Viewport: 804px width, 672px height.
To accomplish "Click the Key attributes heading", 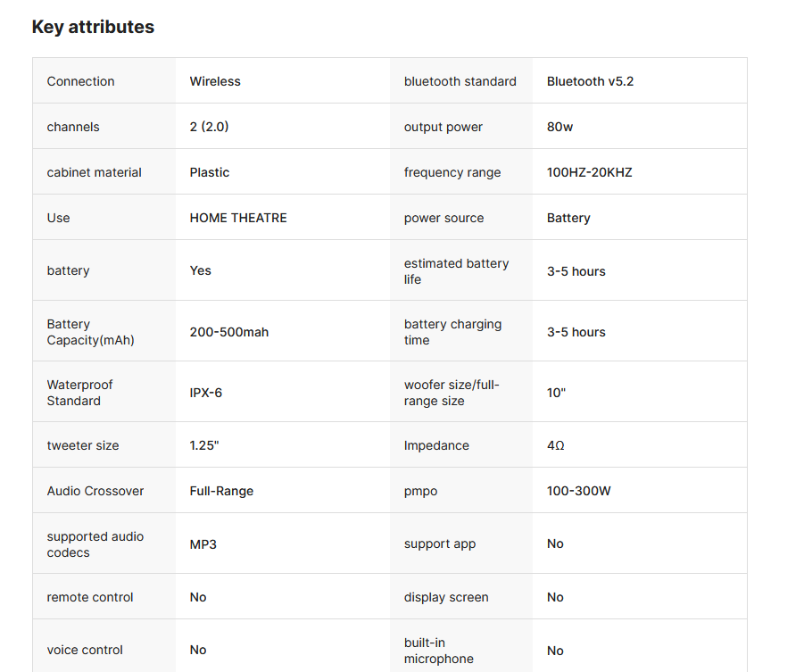I will [x=93, y=27].
